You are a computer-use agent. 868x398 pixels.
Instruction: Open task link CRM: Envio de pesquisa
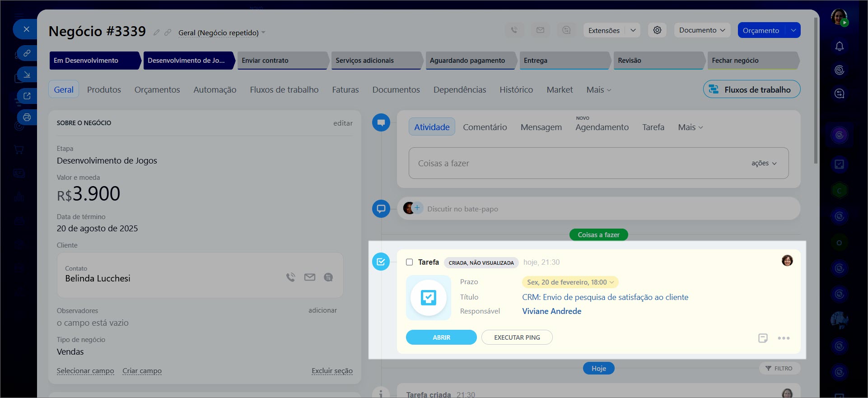[x=605, y=297]
